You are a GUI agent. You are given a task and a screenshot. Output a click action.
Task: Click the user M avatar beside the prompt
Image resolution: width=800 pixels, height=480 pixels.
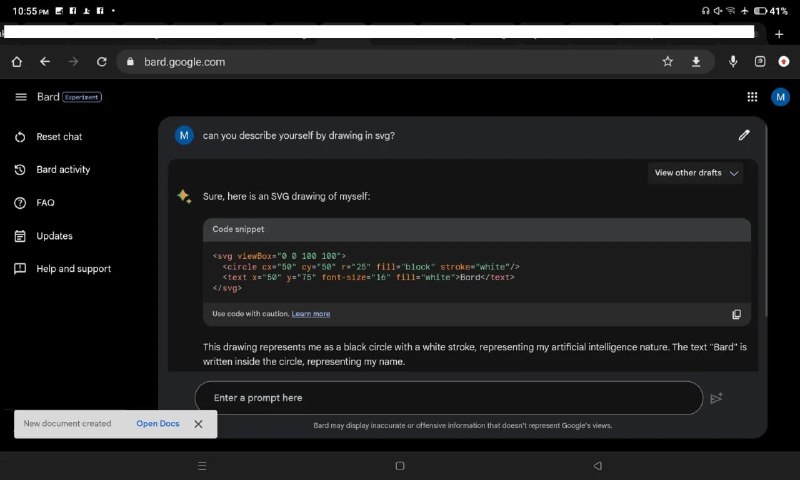pyautogui.click(x=184, y=136)
